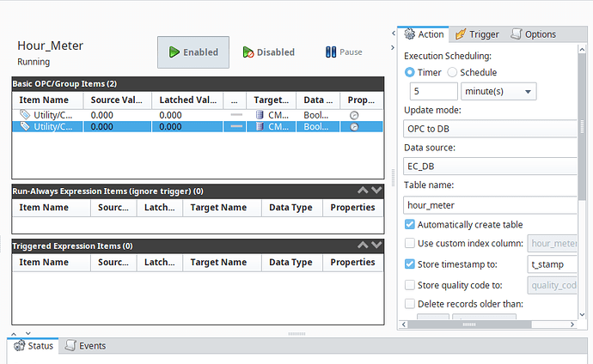The width and height of the screenshot is (593, 364).
Task: Open the Action tab
Action: point(424,34)
